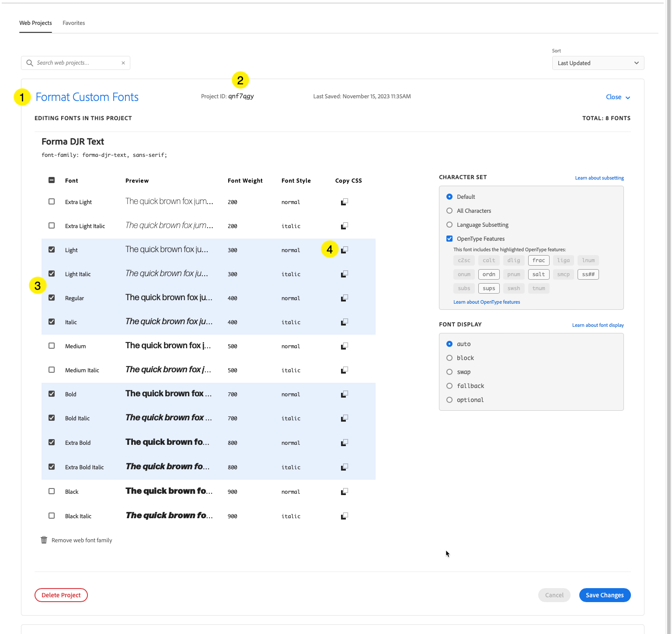Image resolution: width=672 pixels, height=634 pixels.
Task: Click Delete Project button
Action: [x=61, y=595]
